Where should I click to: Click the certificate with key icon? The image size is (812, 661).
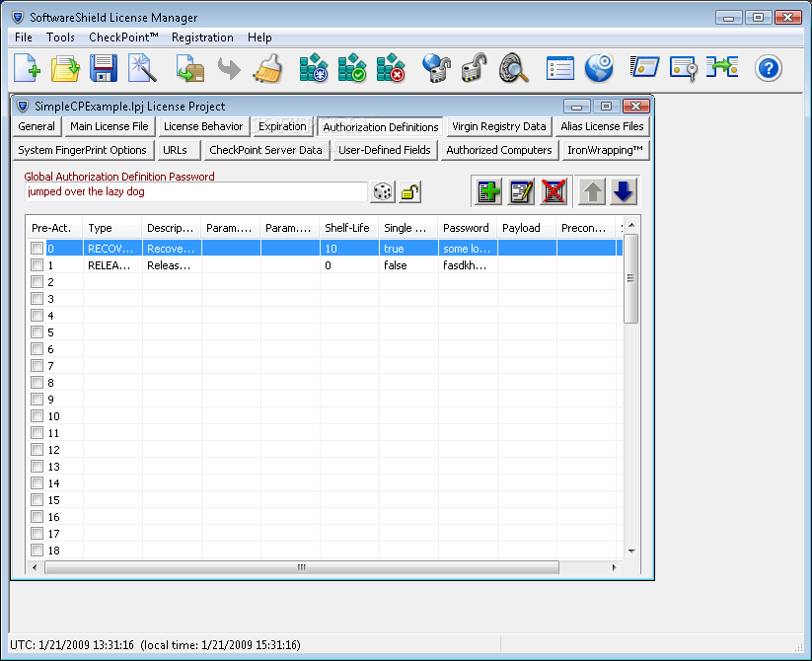pos(683,68)
